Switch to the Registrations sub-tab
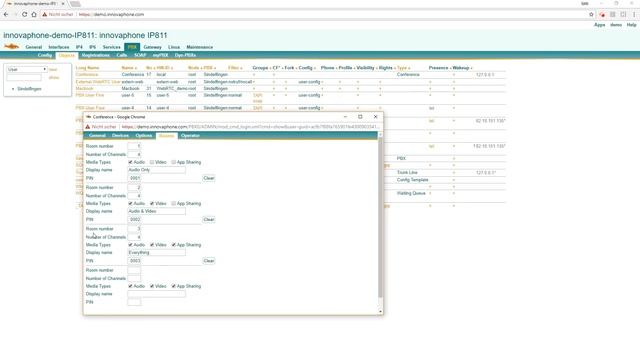Viewport: 640px width, 360px height. pos(96,55)
